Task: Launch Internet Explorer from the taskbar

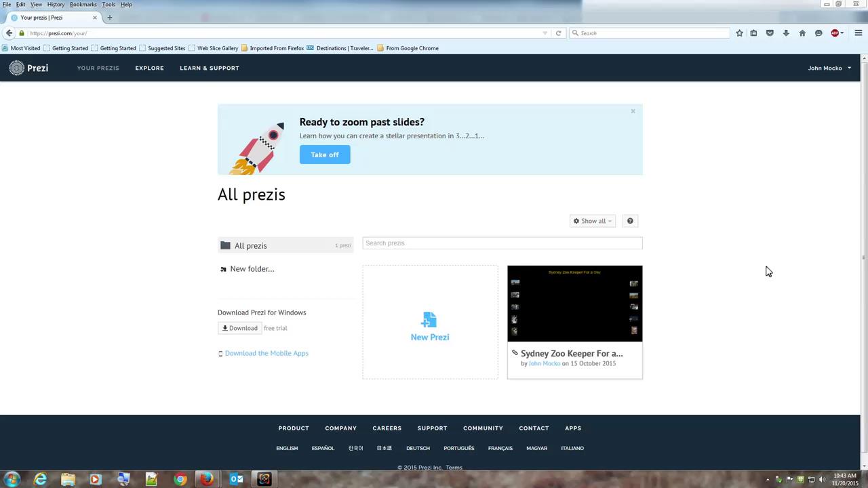Action: pyautogui.click(x=41, y=479)
